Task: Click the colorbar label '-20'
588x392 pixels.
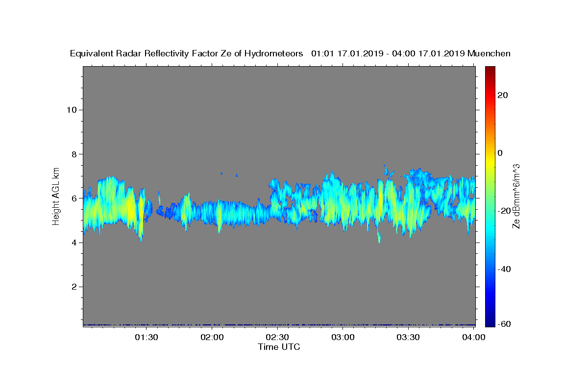Action: 504,211
